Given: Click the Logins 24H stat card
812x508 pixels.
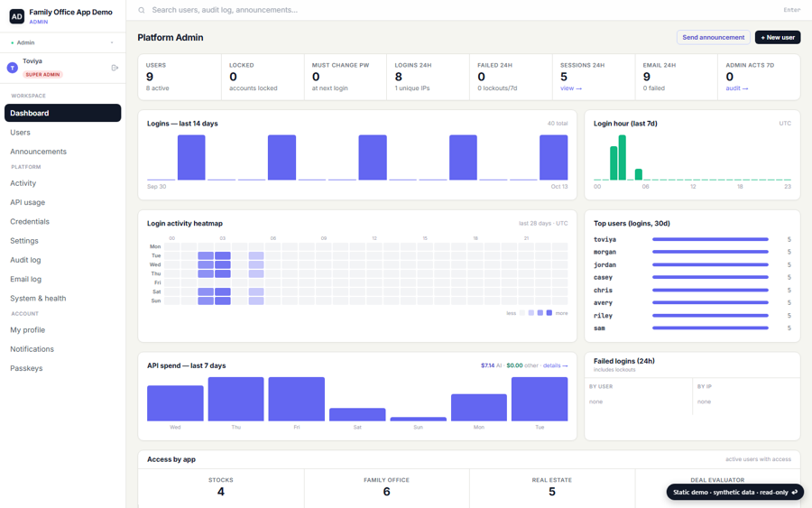Looking at the screenshot, I should click(428, 77).
